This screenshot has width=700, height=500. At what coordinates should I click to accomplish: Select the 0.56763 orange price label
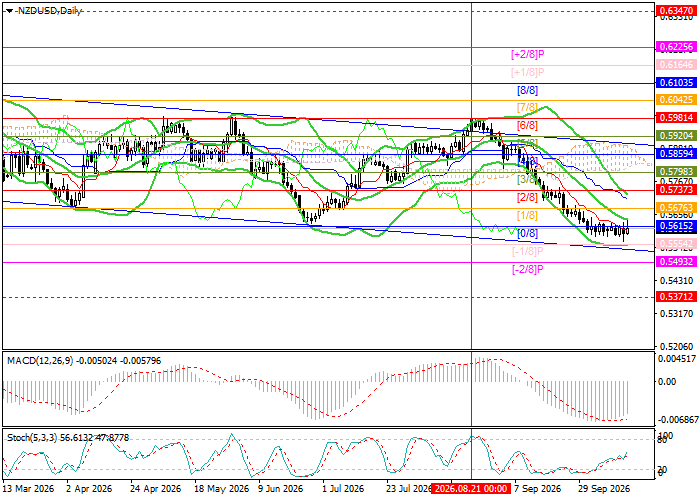[676, 208]
